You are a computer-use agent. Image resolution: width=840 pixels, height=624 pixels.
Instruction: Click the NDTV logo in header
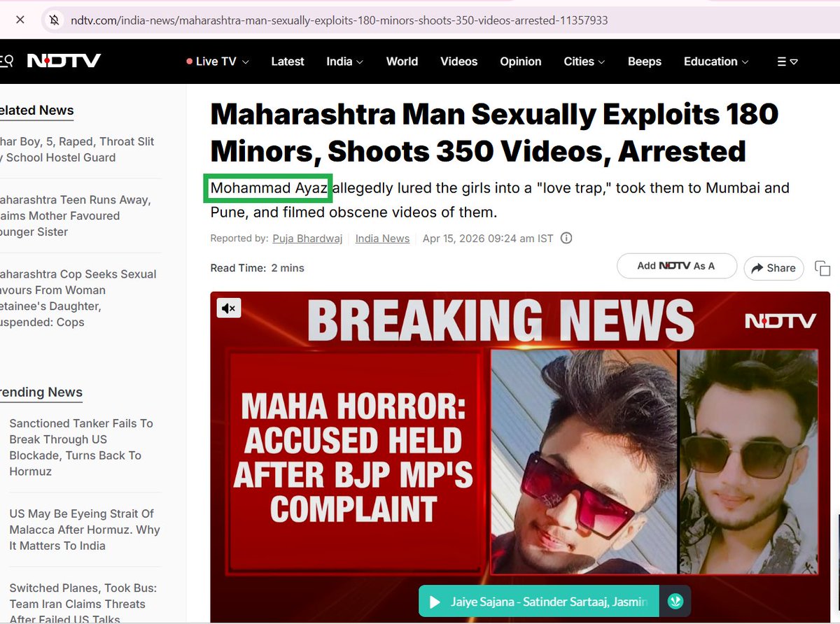pyautogui.click(x=64, y=61)
